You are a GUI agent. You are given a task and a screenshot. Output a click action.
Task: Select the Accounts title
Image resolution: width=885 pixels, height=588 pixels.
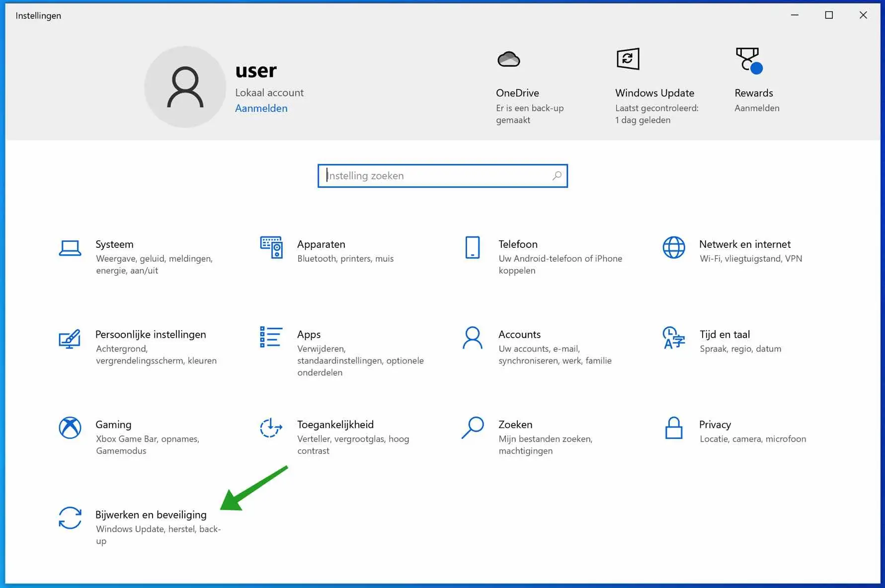click(x=519, y=335)
